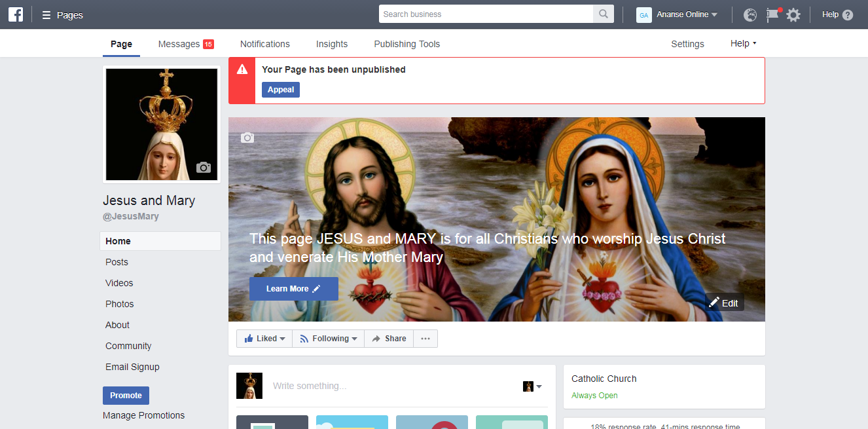Click the Messages unread count badge
The height and width of the screenshot is (429, 868).
(208, 44)
